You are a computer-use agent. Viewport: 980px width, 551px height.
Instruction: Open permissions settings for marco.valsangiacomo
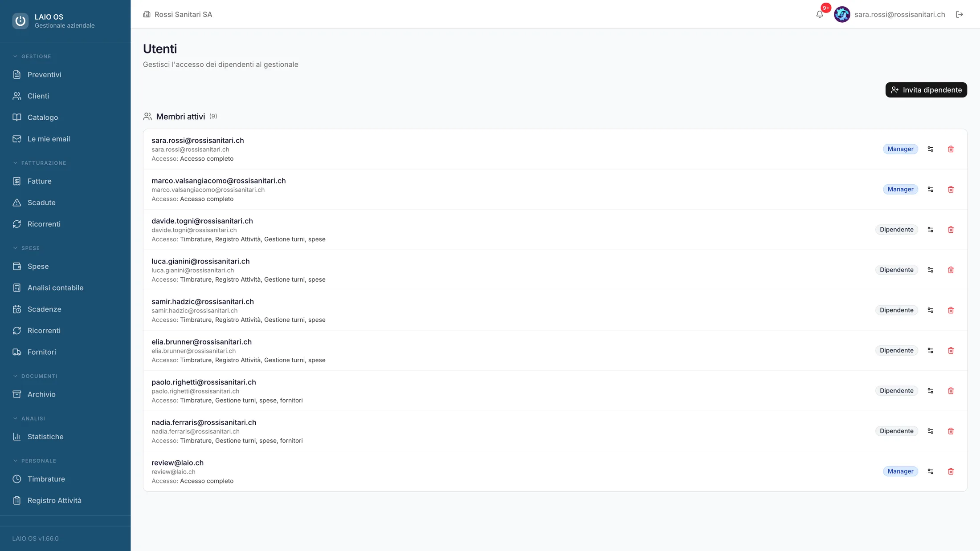(930, 189)
